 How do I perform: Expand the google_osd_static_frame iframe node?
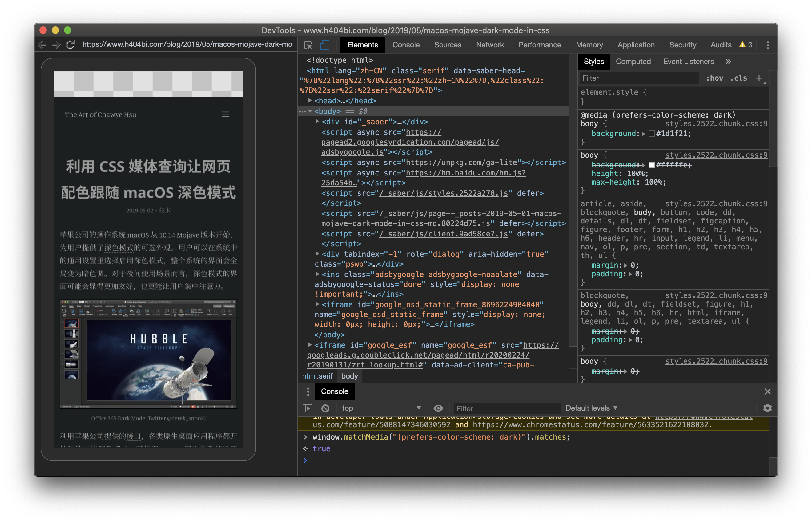(x=317, y=304)
